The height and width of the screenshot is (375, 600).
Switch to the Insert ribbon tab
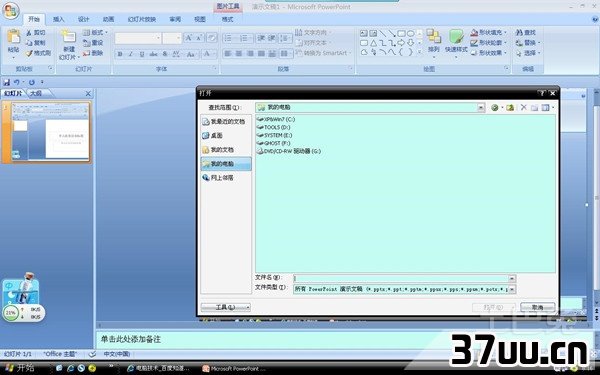click(x=59, y=19)
